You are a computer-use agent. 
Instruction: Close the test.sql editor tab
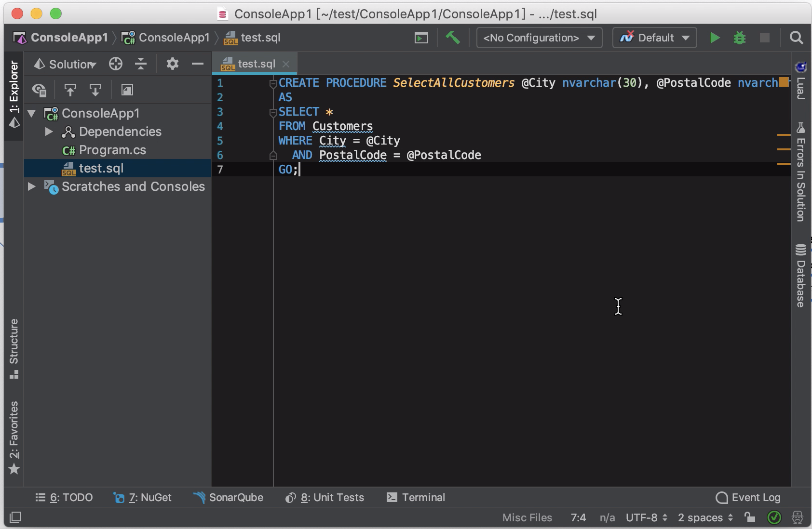click(286, 64)
